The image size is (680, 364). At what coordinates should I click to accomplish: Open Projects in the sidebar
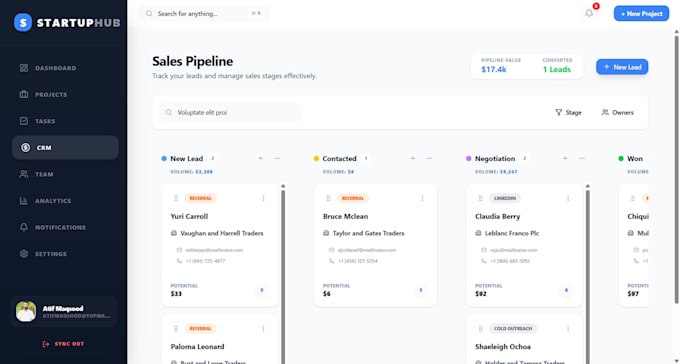click(65, 95)
